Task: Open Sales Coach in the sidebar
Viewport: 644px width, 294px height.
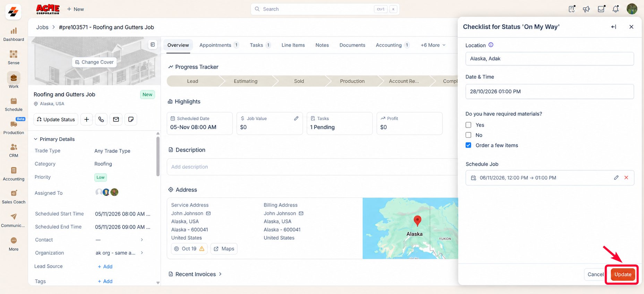Action: coord(14,196)
